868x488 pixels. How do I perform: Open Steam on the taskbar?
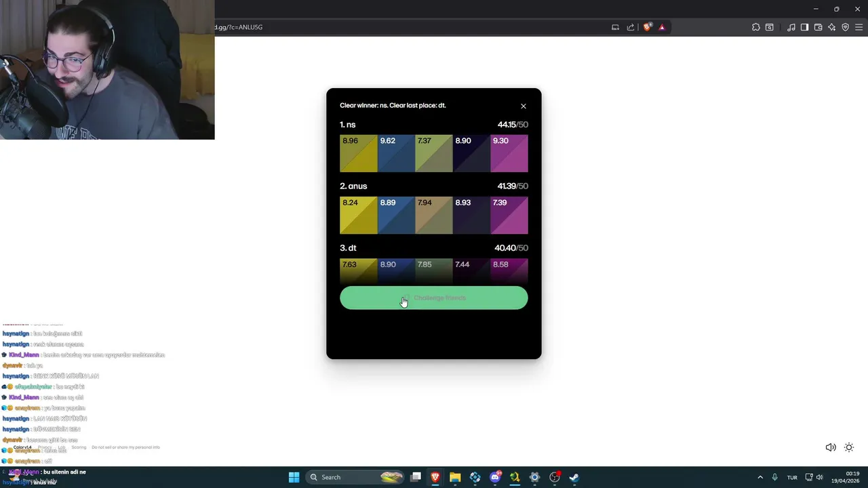tap(574, 477)
